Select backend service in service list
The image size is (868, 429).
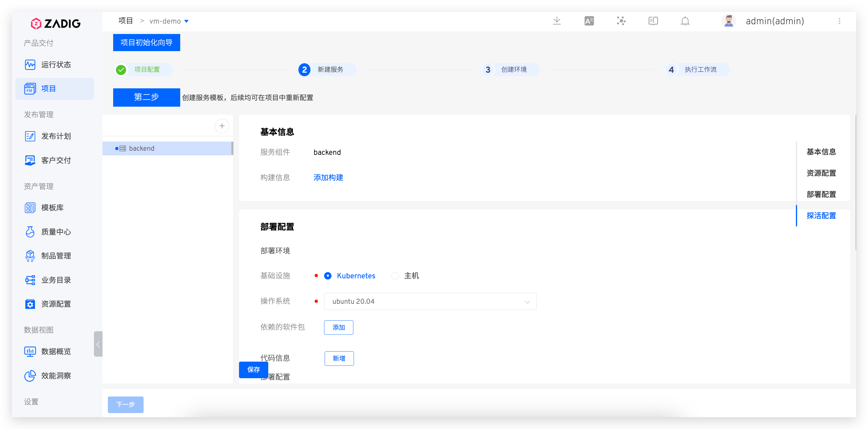coord(142,148)
